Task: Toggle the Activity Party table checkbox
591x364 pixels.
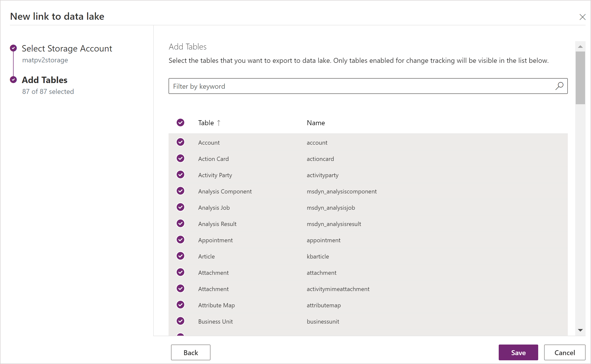Action: (180, 175)
